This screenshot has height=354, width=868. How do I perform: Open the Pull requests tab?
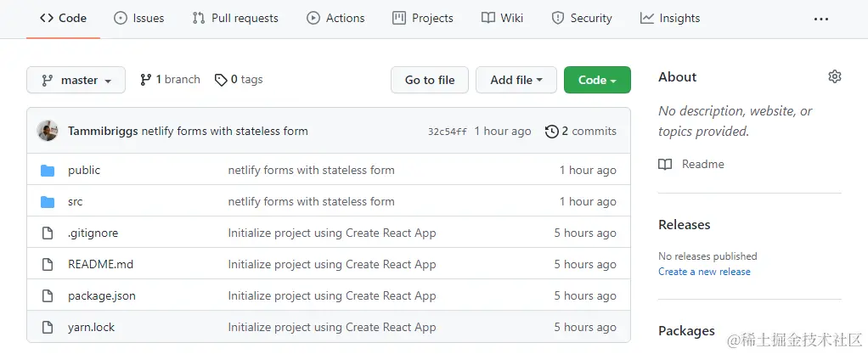click(x=235, y=19)
